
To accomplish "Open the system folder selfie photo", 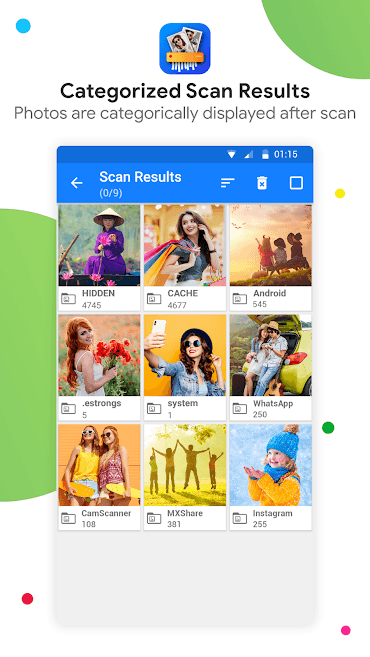I will 185,355.
